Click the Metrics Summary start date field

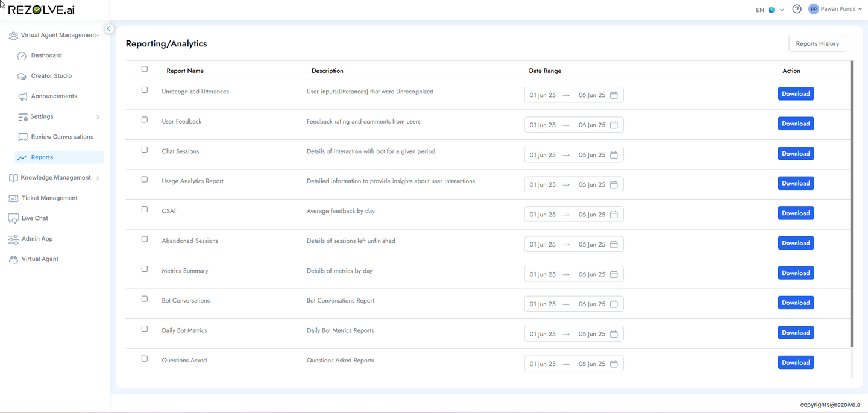pos(542,274)
